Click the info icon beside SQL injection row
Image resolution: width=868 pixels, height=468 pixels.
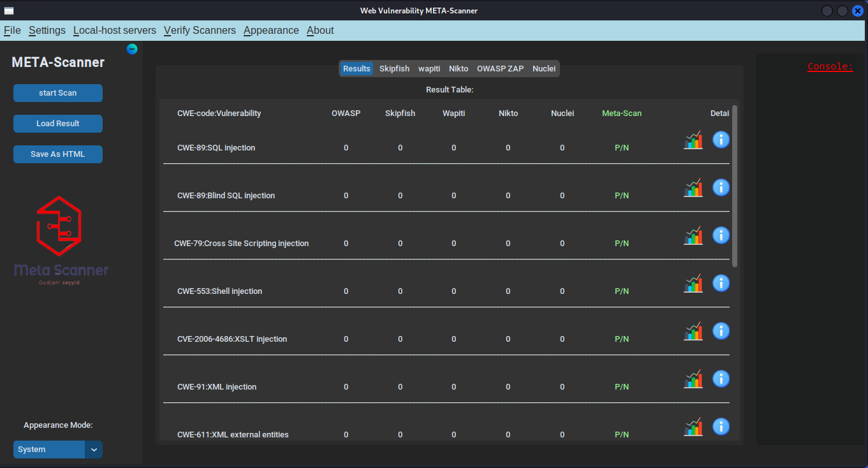721,139
